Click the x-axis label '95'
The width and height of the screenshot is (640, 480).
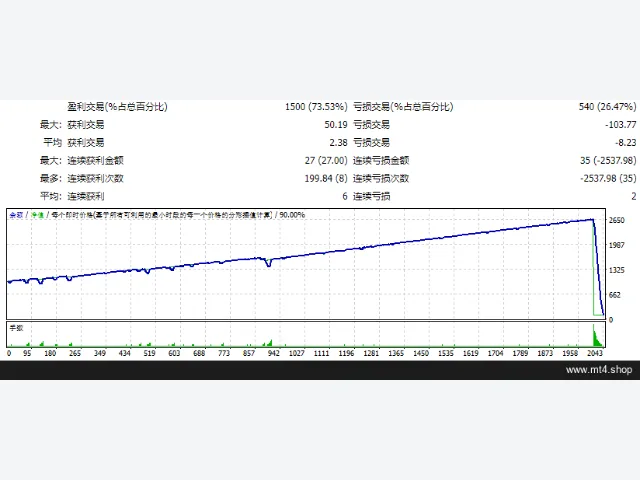tap(27, 353)
